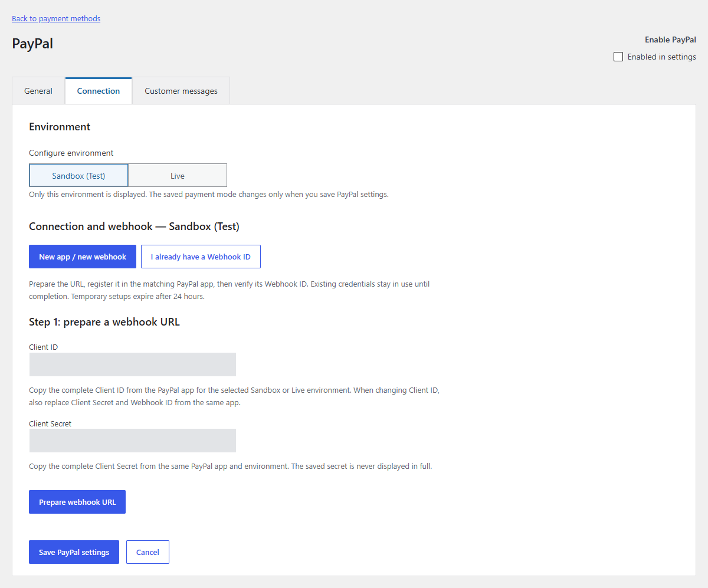Image resolution: width=708 pixels, height=588 pixels.
Task: Focus the Client Secret input field
Action: point(133,441)
